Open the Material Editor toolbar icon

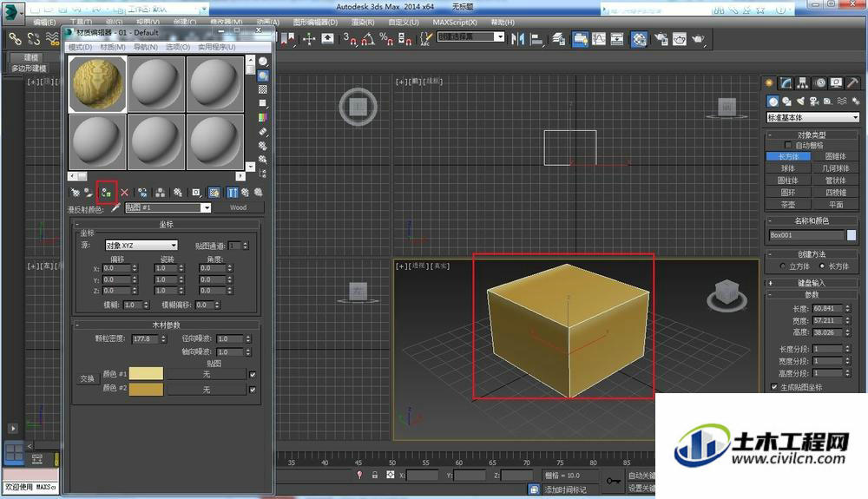[x=639, y=39]
